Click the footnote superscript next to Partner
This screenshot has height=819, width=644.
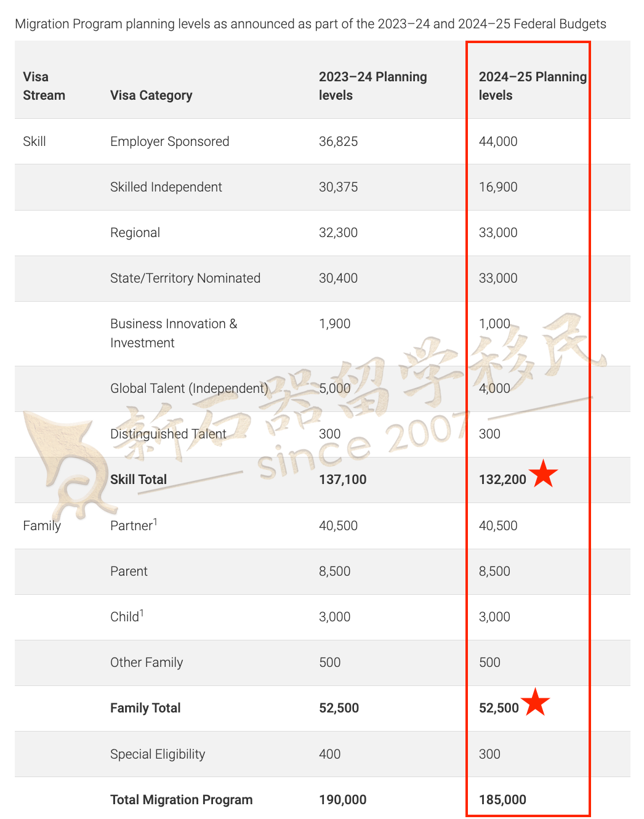coord(156,522)
